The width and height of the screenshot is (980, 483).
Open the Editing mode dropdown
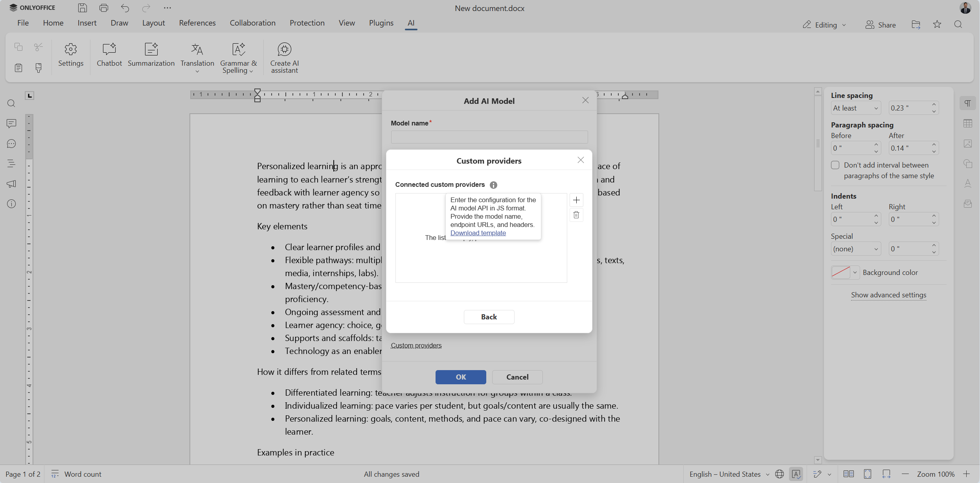[824, 25]
